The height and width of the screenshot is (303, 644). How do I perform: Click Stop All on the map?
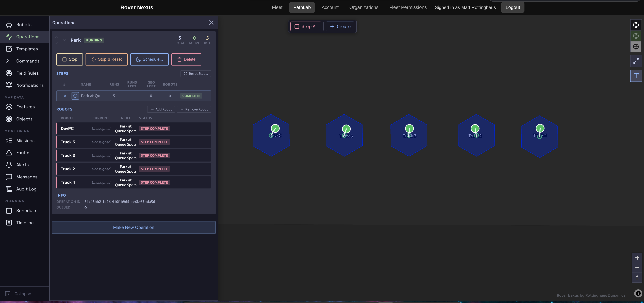(306, 26)
